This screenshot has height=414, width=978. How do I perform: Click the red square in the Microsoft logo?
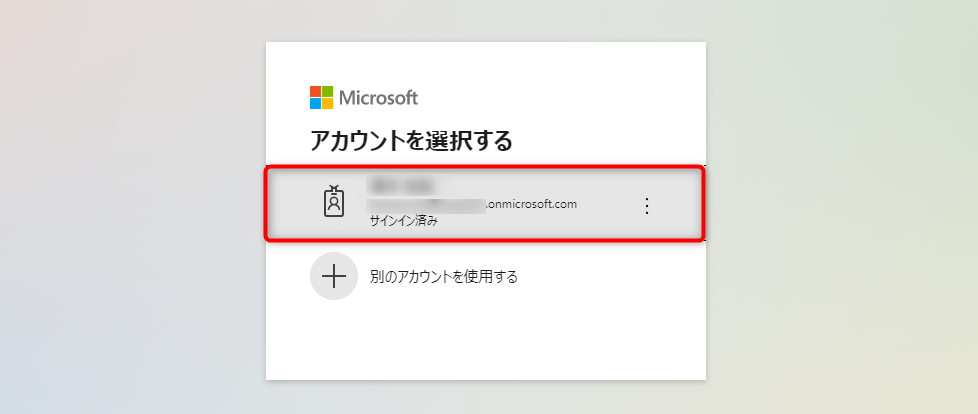pyautogui.click(x=315, y=92)
